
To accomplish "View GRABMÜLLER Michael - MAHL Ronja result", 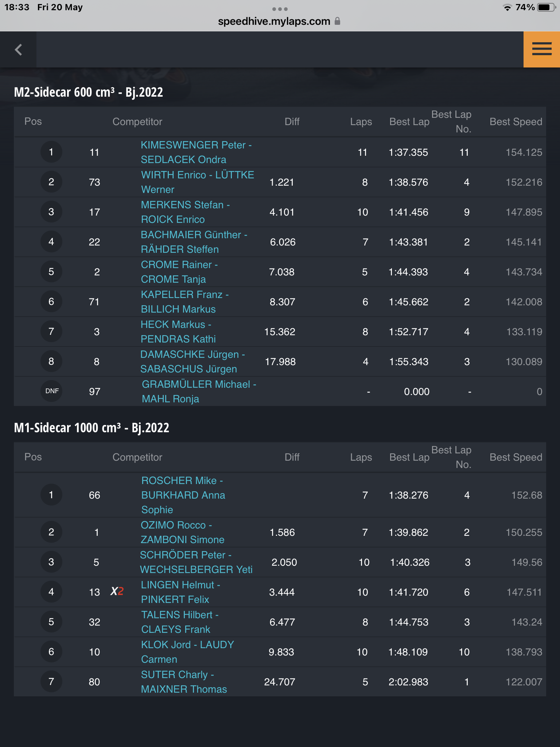I will click(199, 391).
